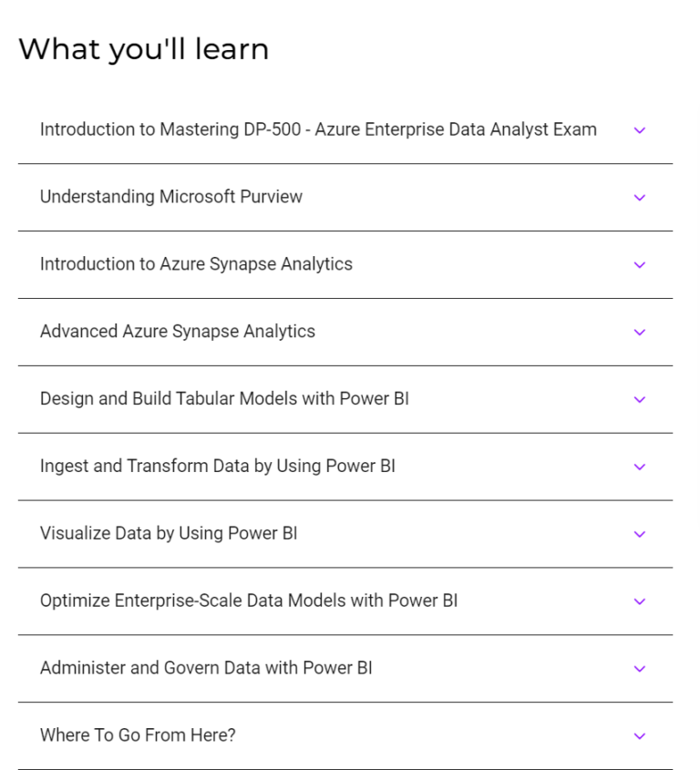Click the Advanced Azure Synapse Analytics title
The width and height of the screenshot is (700, 770).
click(x=177, y=332)
